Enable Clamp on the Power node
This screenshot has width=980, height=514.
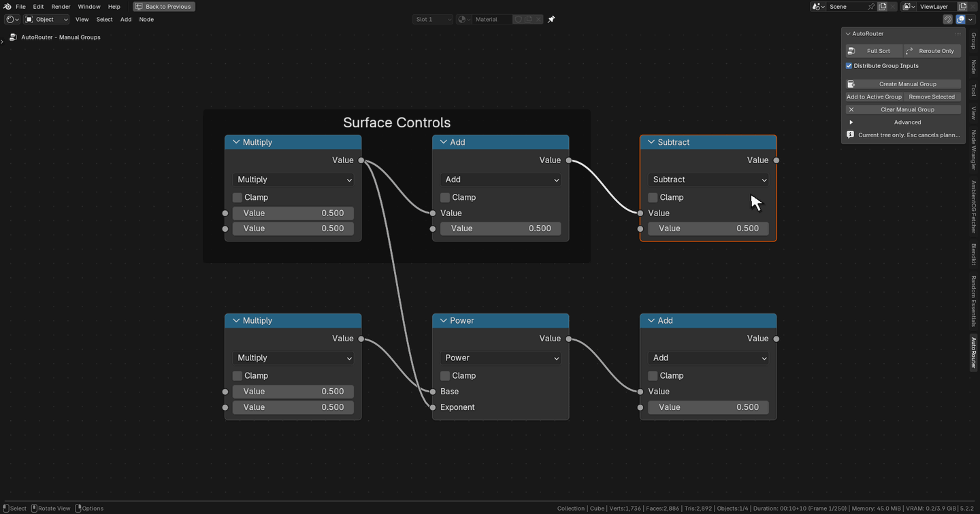pyautogui.click(x=445, y=375)
